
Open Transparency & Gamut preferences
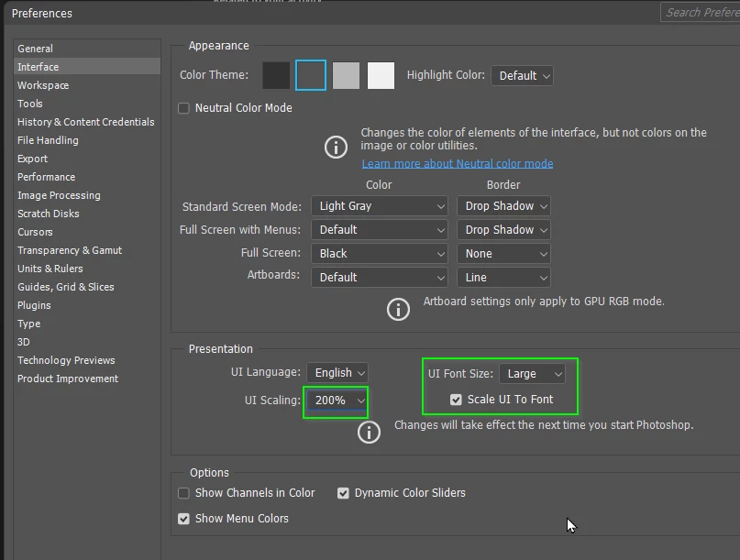pyautogui.click(x=87, y=250)
